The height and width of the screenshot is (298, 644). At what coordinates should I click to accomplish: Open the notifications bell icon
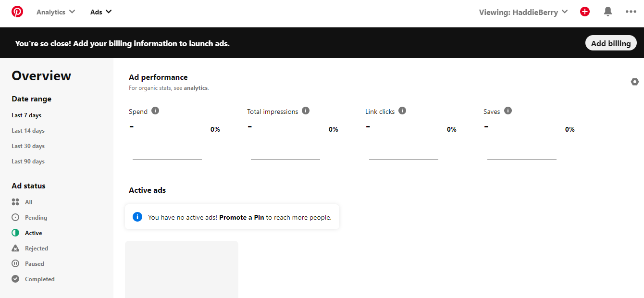coord(608,12)
